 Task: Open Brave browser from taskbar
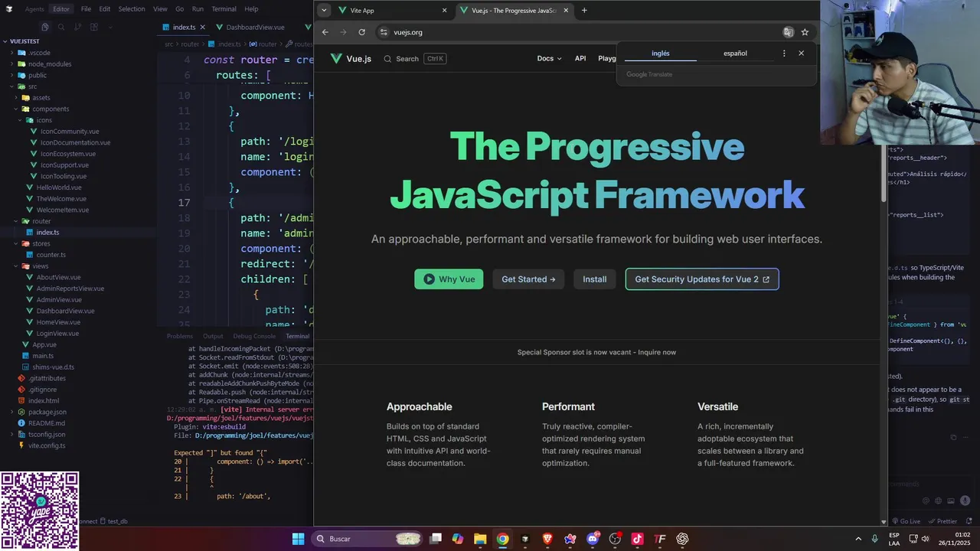547,539
